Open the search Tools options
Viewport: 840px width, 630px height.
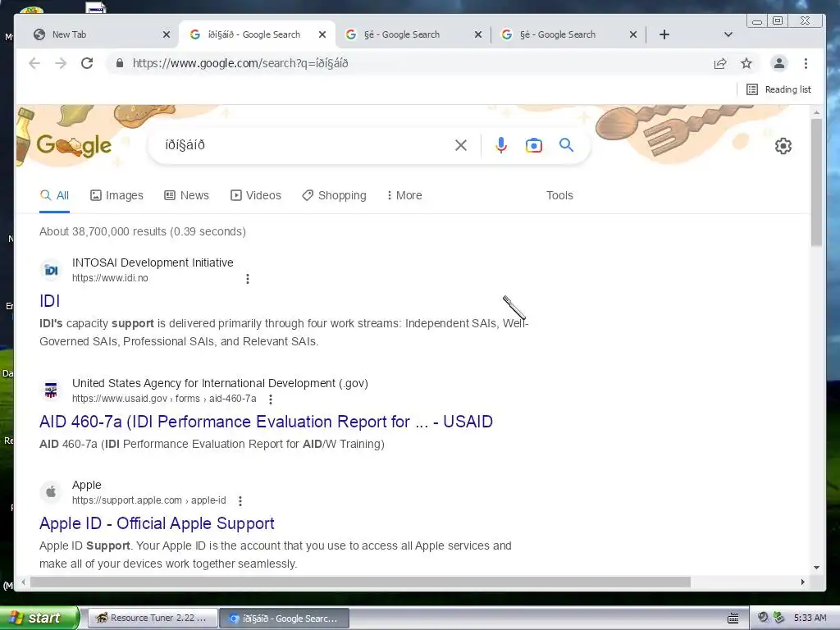(x=559, y=195)
